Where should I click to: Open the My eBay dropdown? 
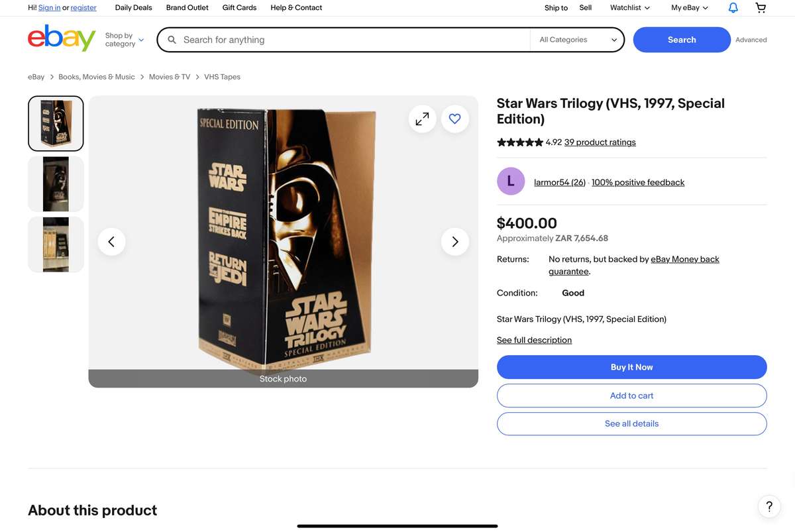click(688, 7)
